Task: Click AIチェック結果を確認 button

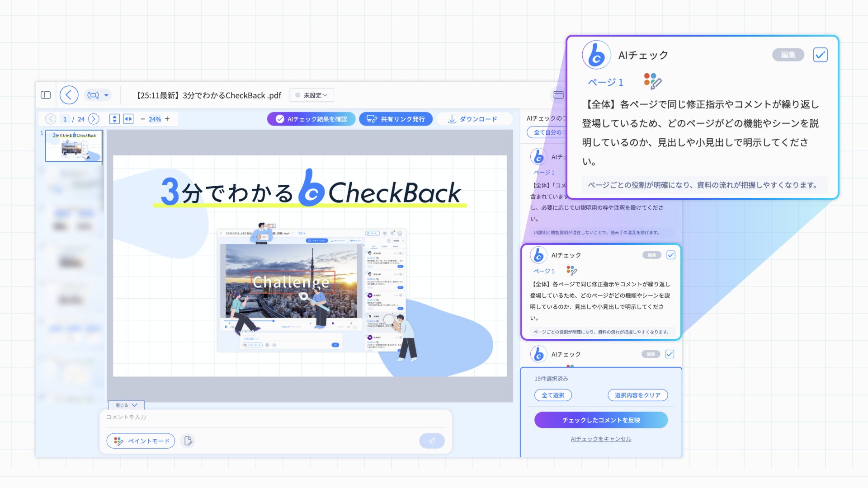Action: [311, 119]
